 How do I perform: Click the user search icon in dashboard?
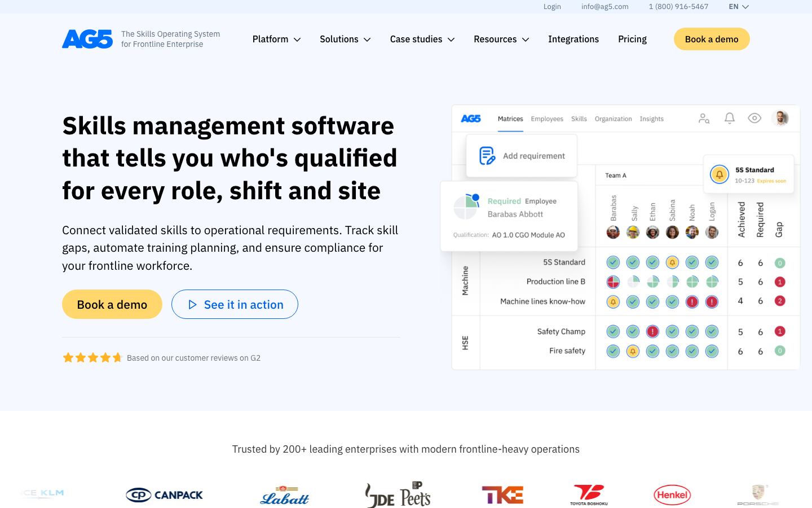(704, 119)
